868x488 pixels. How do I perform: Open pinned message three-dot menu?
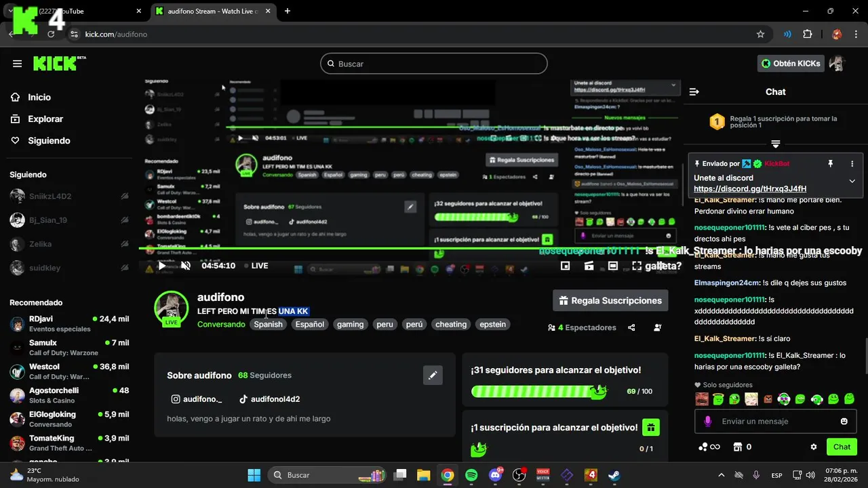coord(852,163)
